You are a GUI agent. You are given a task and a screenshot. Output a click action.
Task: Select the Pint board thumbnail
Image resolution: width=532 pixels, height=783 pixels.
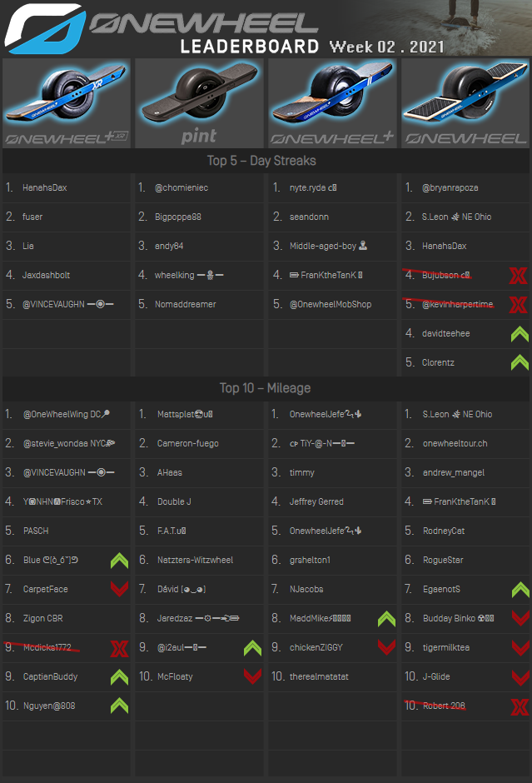[x=199, y=102]
